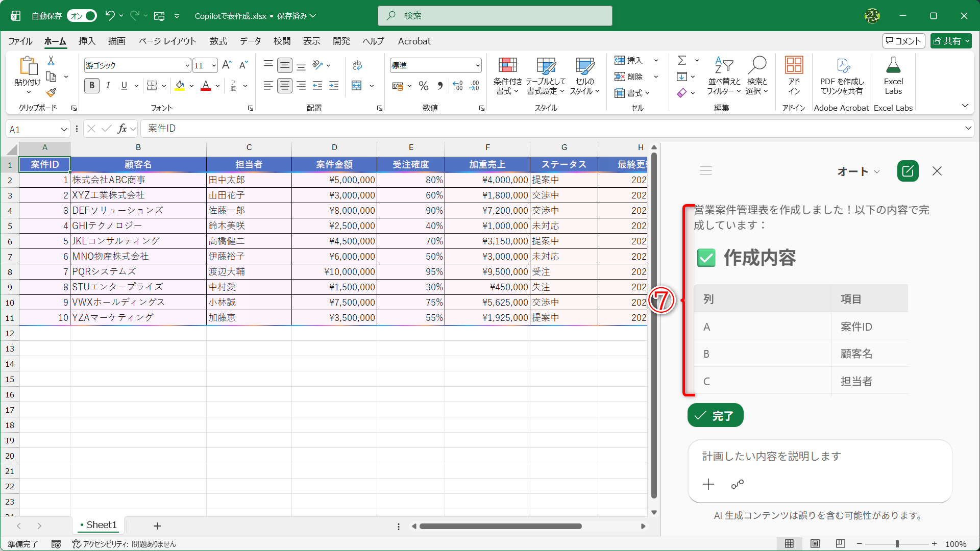Image resolution: width=980 pixels, height=551 pixels.
Task: Open the 挿入 cells dropdown arrow
Action: point(656,60)
